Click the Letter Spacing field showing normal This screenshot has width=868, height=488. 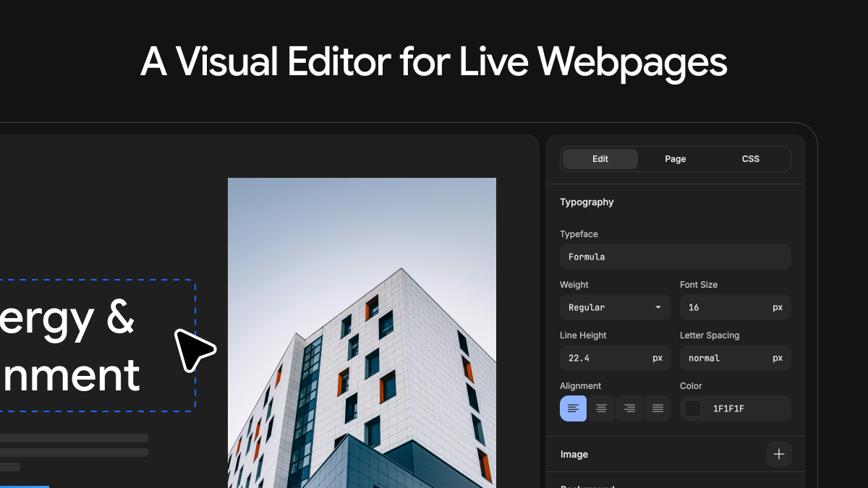tap(736, 358)
